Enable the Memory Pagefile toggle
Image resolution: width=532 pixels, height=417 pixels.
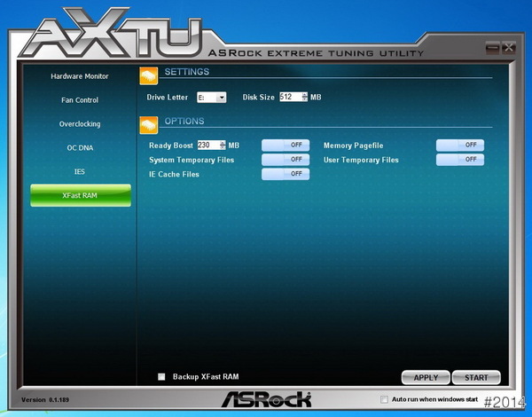[459, 145]
